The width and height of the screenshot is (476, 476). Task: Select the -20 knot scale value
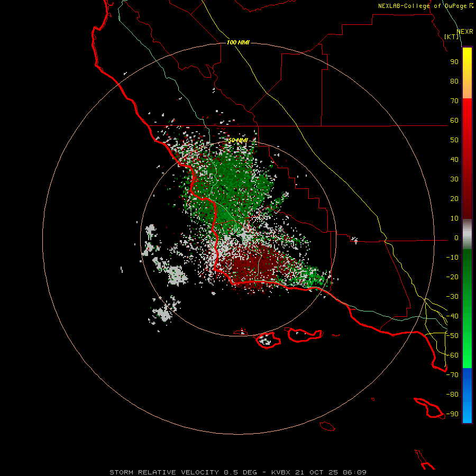click(452, 277)
